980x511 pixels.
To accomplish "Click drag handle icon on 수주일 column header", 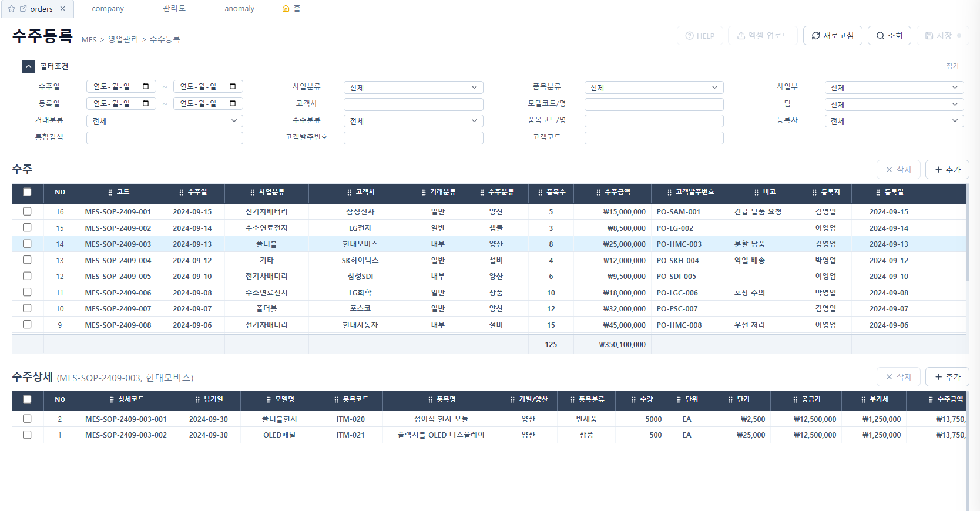I will pyautogui.click(x=182, y=192).
